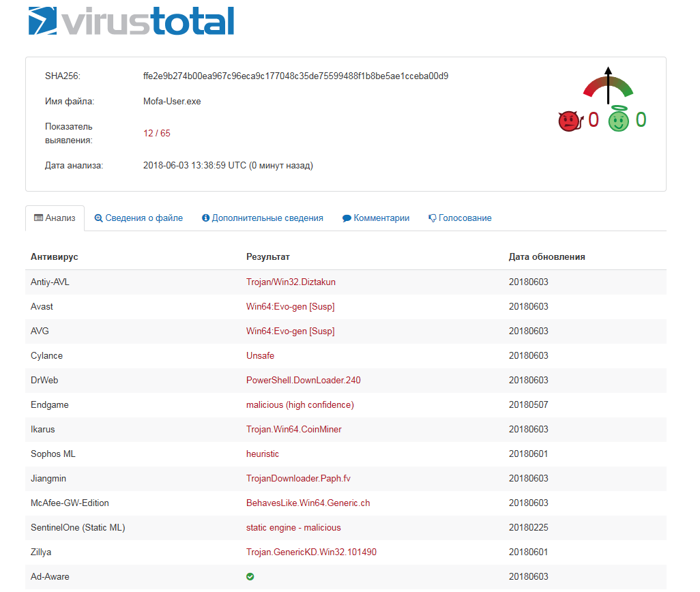Viewport: 700px width, 592px height.
Task: Click the analysis date 2018-06-03 13:38:59 UTC
Action: click(x=194, y=166)
